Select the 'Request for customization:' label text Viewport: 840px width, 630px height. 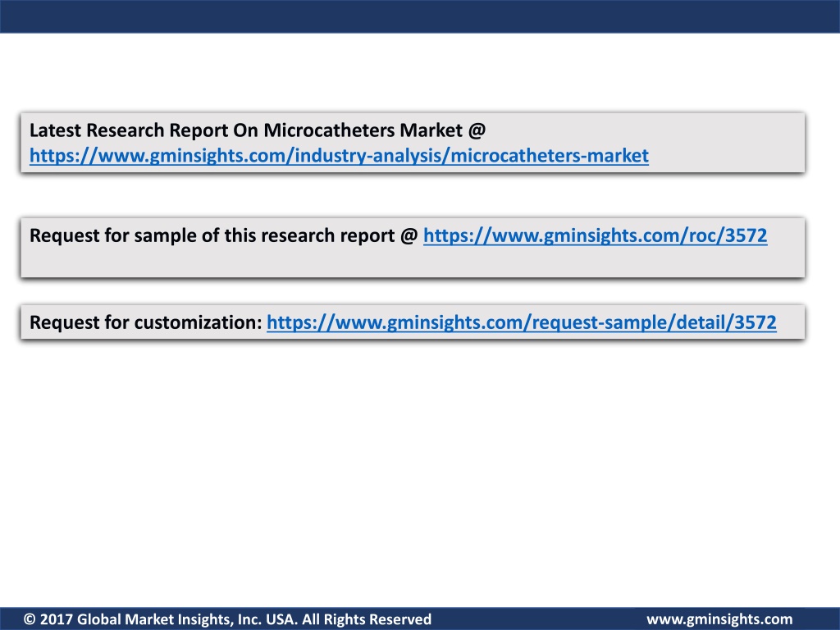click(146, 322)
